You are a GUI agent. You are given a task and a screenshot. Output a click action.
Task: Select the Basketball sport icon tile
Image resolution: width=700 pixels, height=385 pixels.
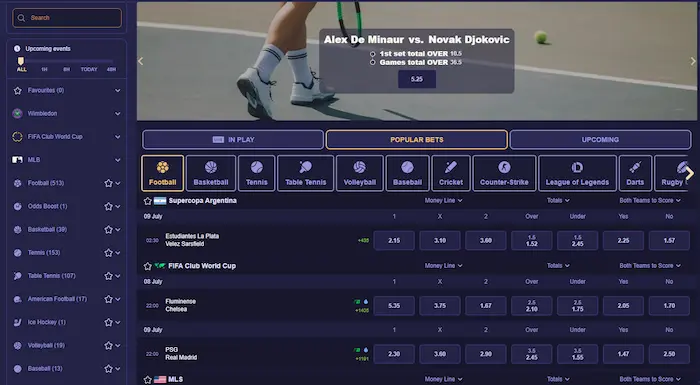coord(211,173)
